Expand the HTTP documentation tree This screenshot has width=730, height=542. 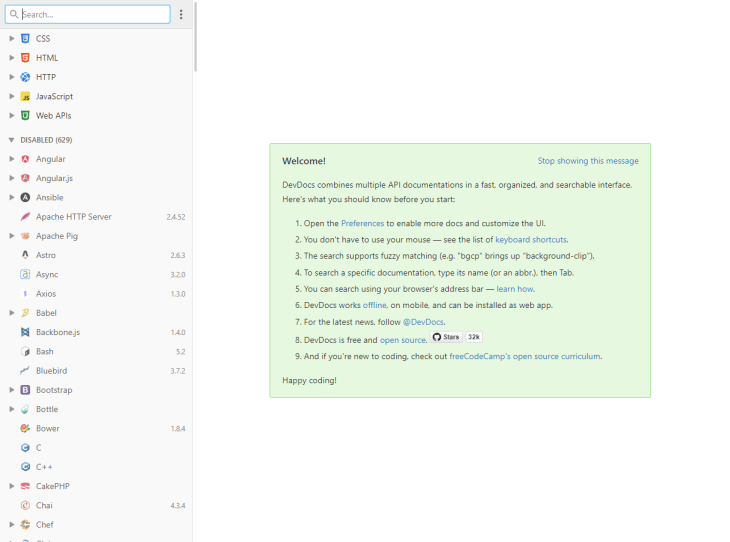(x=11, y=77)
